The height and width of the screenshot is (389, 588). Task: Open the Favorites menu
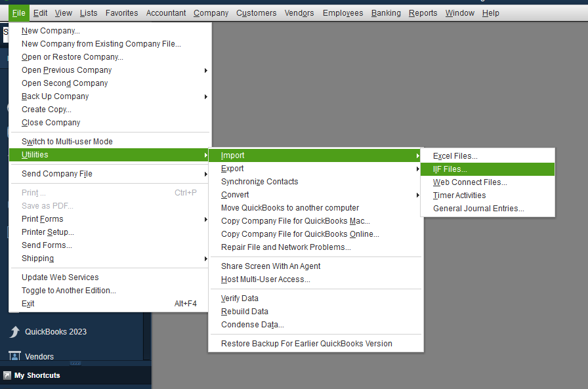tap(122, 13)
